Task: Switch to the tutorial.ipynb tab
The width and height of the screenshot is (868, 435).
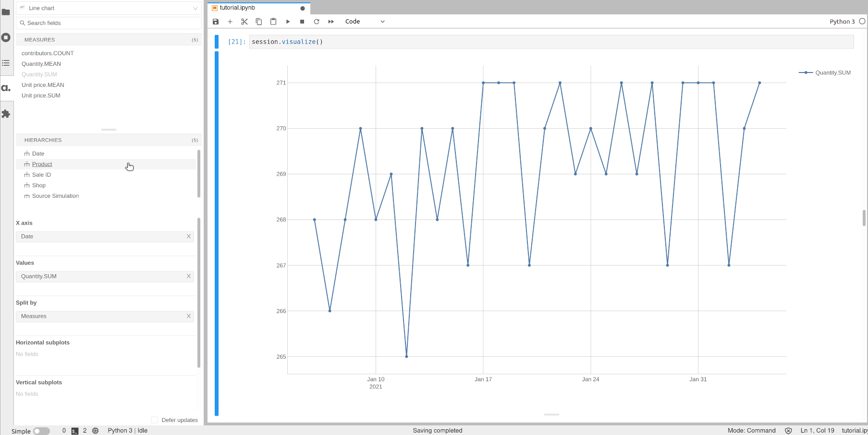Action: click(x=258, y=8)
